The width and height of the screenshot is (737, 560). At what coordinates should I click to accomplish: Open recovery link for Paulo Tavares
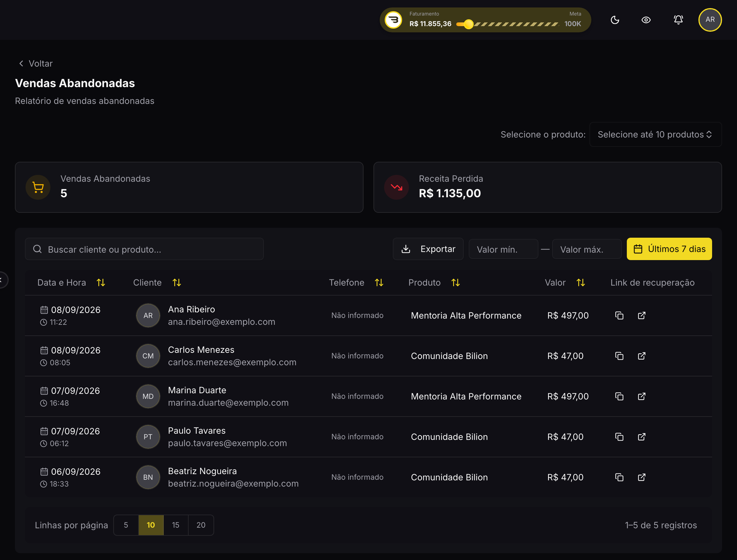(642, 437)
